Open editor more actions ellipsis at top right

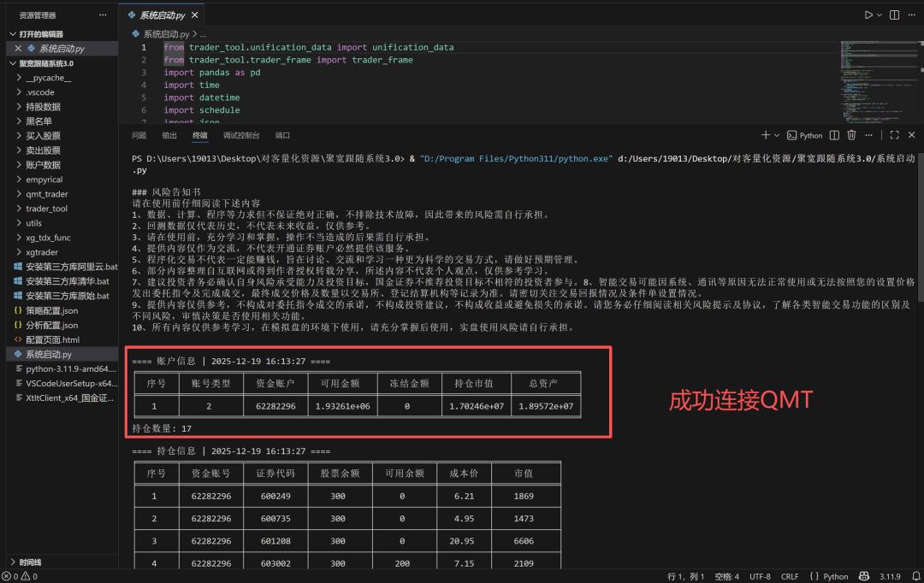[912, 15]
